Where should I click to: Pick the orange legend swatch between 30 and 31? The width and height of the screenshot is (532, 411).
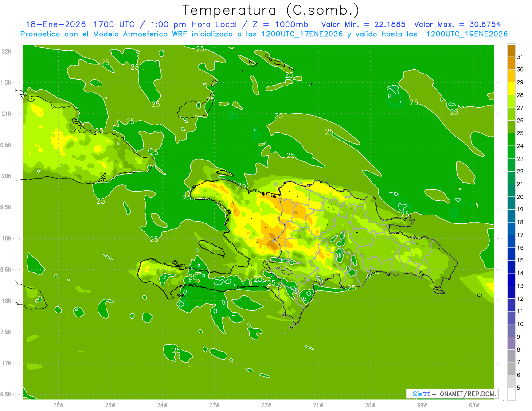[511, 63]
